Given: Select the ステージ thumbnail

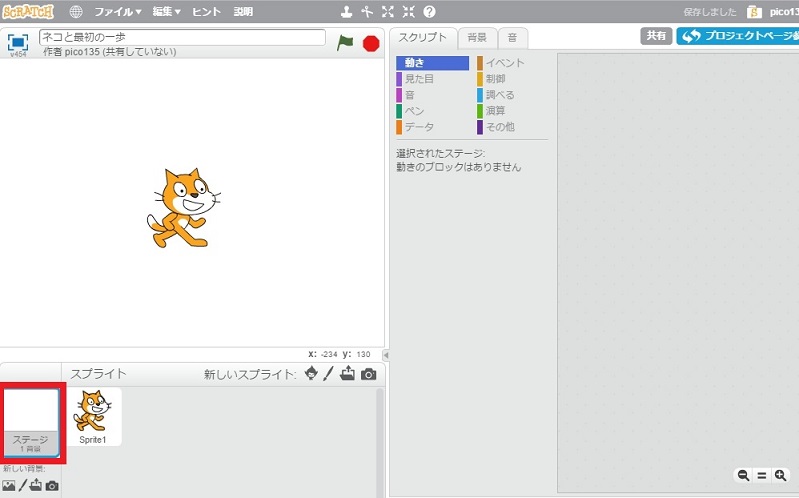Looking at the screenshot, I should click(x=32, y=423).
